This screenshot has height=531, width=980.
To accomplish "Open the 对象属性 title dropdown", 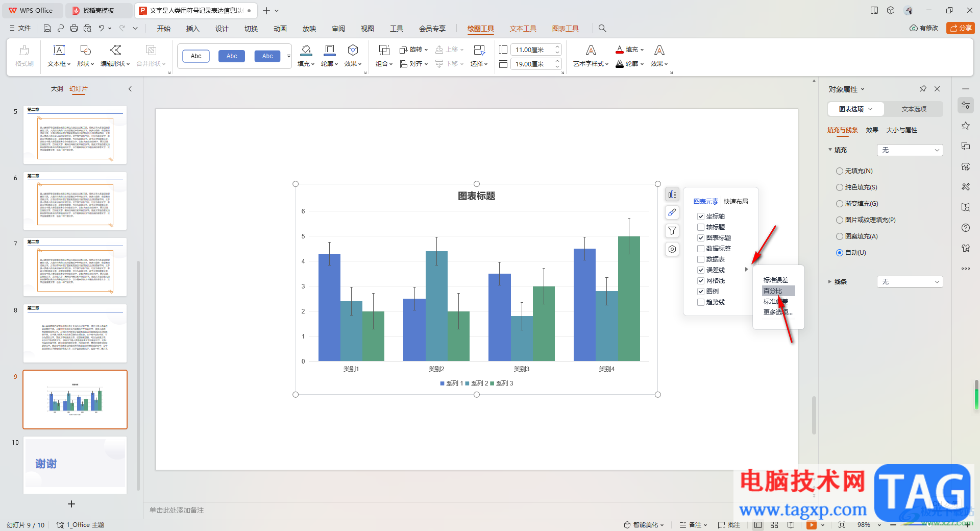I will pos(846,89).
